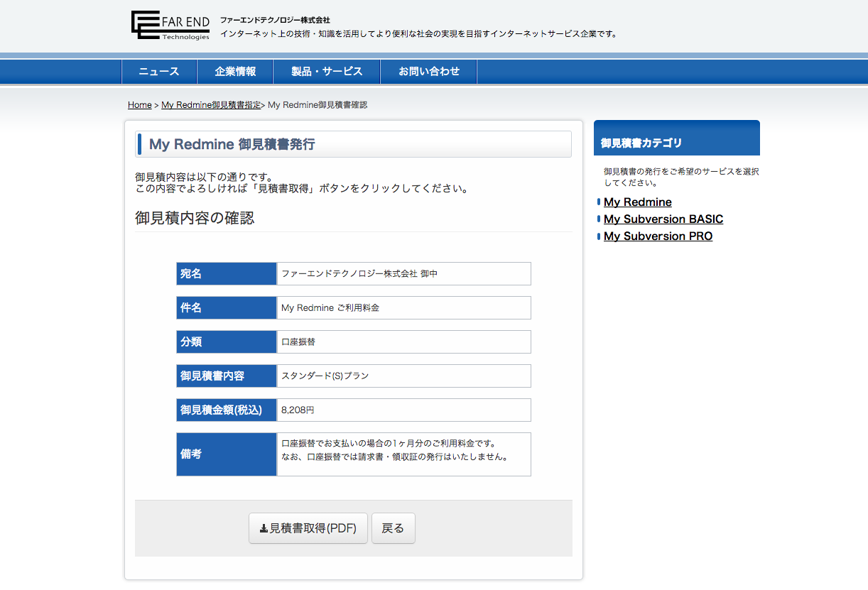Click the 御見積内容の確認 section heading
Image resolution: width=868 pixels, height=590 pixels.
[195, 218]
